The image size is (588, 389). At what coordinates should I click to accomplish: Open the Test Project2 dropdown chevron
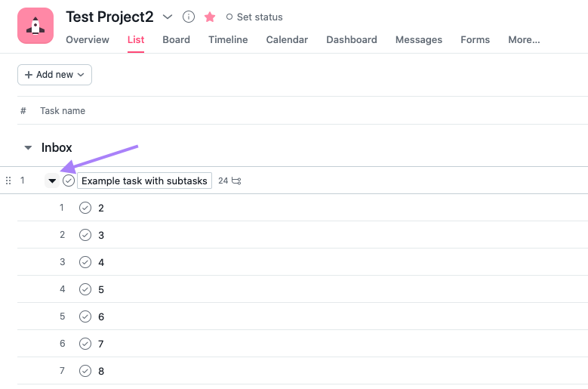(x=168, y=17)
